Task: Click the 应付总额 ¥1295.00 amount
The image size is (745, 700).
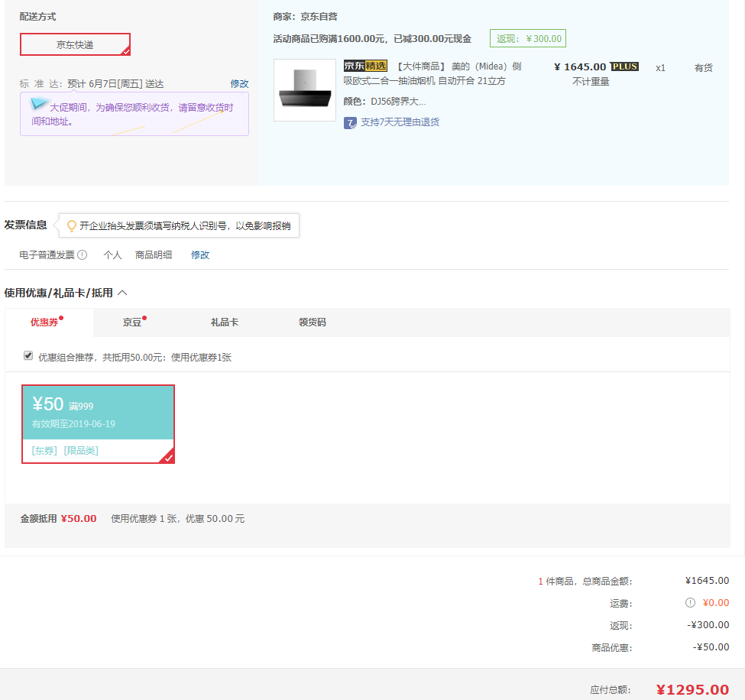Action: coord(692,690)
